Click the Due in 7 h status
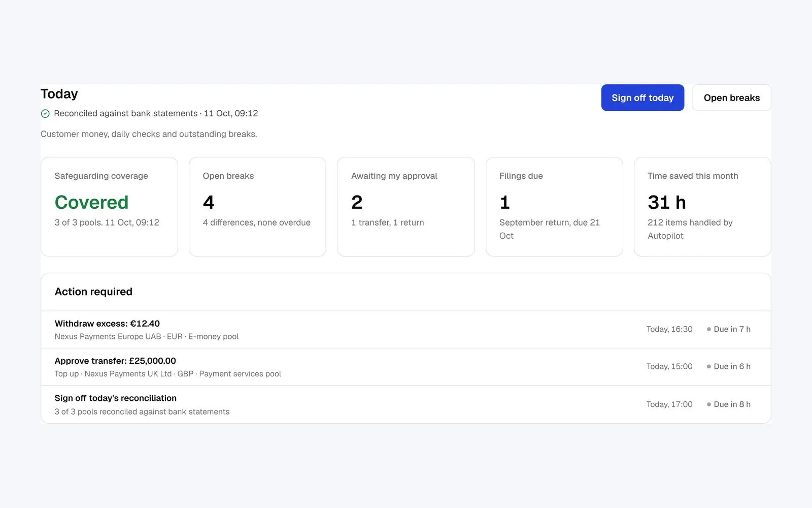This screenshot has width=812, height=508. [728, 329]
